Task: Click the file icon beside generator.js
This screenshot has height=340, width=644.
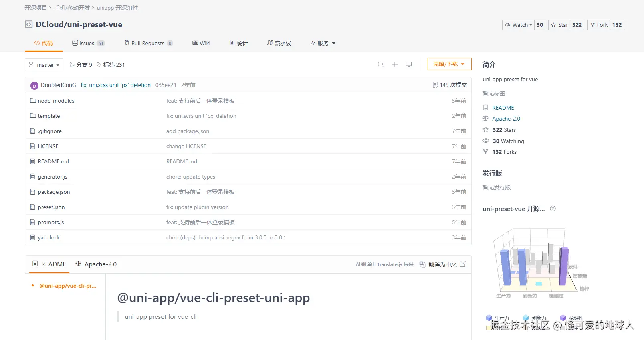Action: click(33, 177)
